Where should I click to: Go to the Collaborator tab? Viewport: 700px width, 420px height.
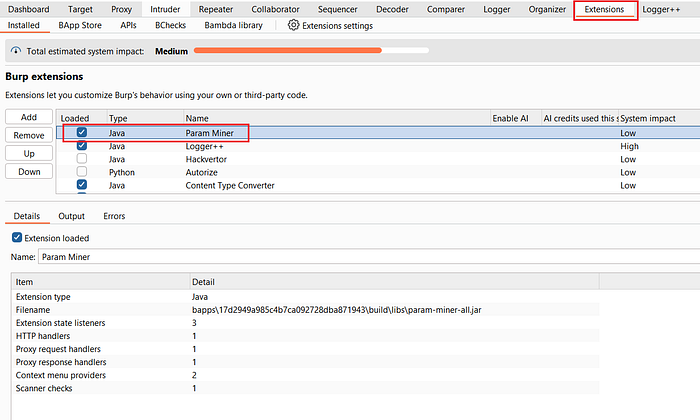click(x=275, y=9)
